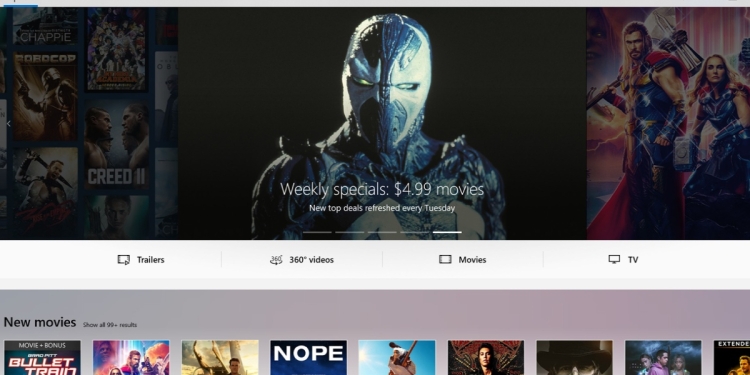The width and height of the screenshot is (750, 375).
Task: Click the TV monitor icon
Action: [x=614, y=259]
